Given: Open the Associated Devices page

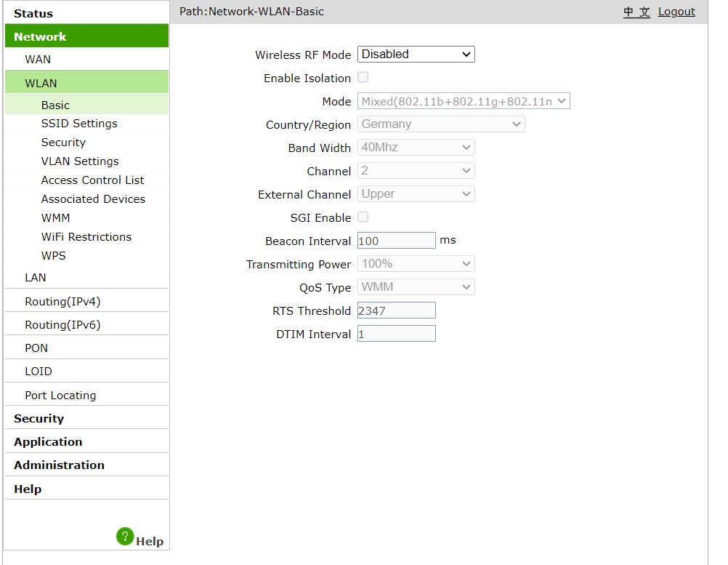Looking at the screenshot, I should click(93, 199).
